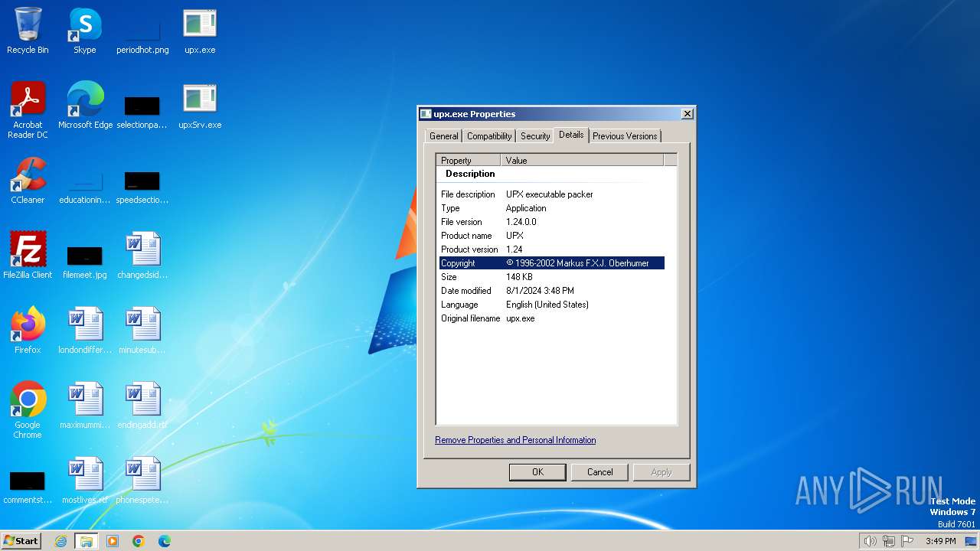Switch to the General tab
This screenshot has height=551, width=980.
(x=443, y=136)
